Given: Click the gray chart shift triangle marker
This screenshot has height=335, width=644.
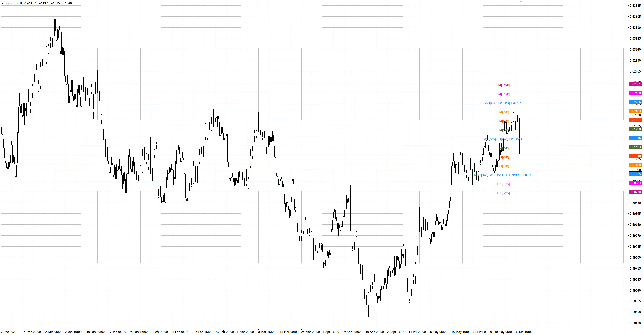Looking at the screenshot, I should pyautogui.click(x=521, y=2).
